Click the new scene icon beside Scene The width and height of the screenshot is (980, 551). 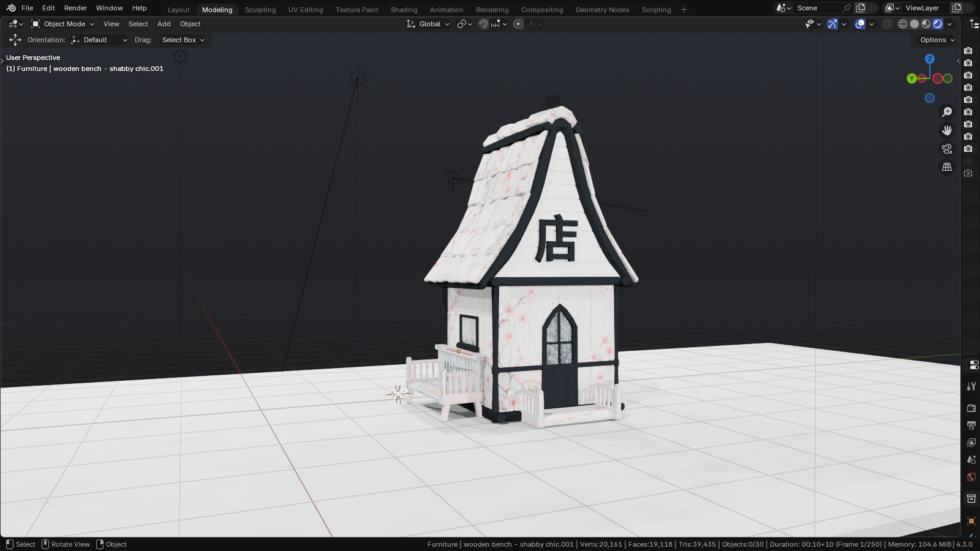point(861,8)
